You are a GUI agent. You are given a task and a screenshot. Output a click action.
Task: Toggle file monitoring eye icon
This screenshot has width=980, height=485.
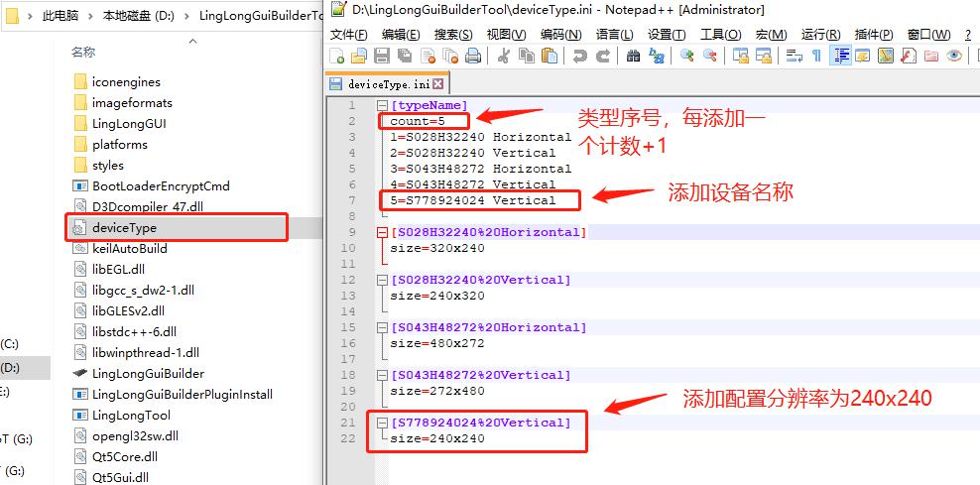tap(954, 57)
